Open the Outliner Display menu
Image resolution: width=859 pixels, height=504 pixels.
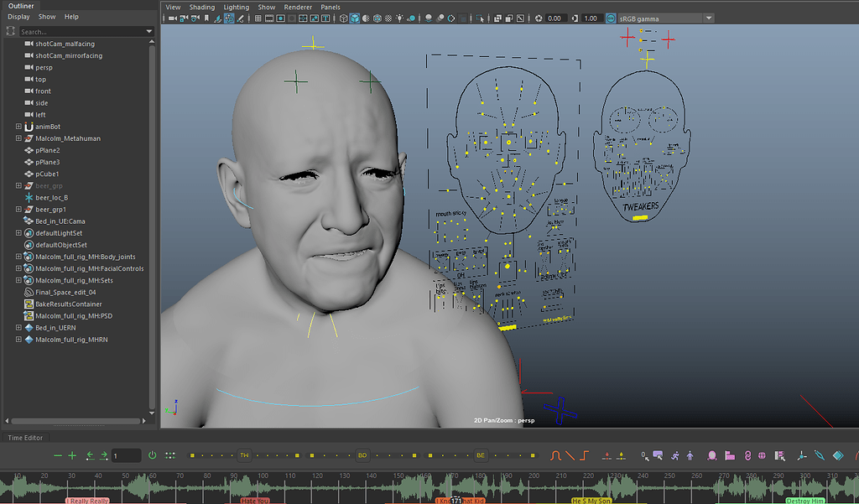pos(18,17)
